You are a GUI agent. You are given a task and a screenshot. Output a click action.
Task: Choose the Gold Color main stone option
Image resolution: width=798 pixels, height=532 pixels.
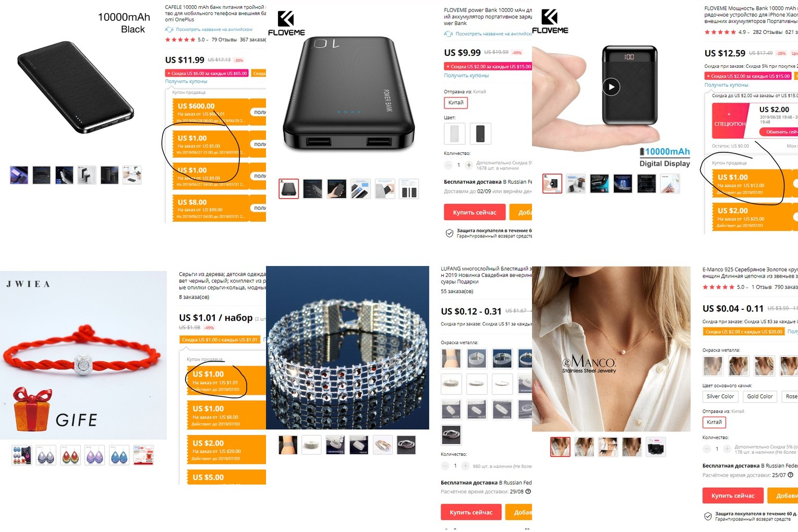pyautogui.click(x=760, y=396)
